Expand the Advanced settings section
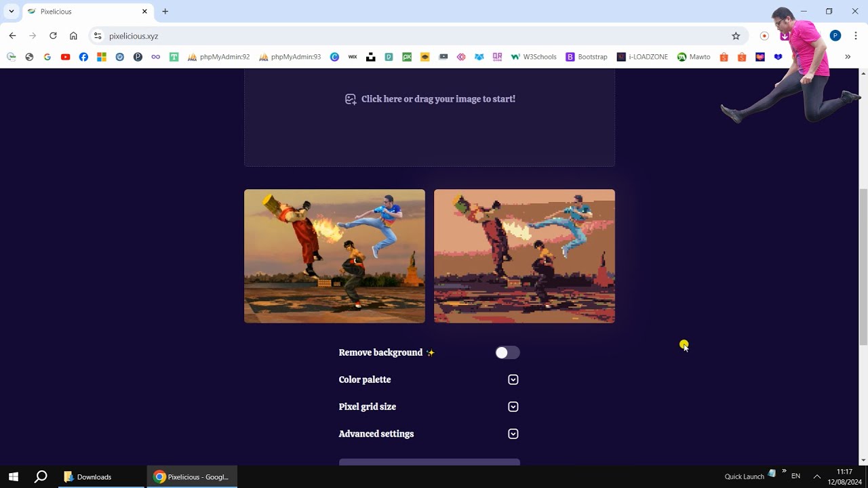The image size is (868, 488). (x=513, y=434)
